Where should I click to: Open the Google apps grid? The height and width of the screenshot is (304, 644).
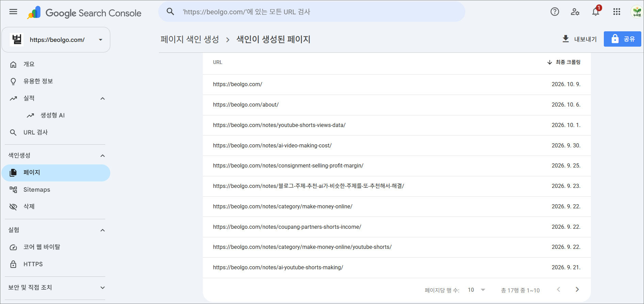[616, 12]
